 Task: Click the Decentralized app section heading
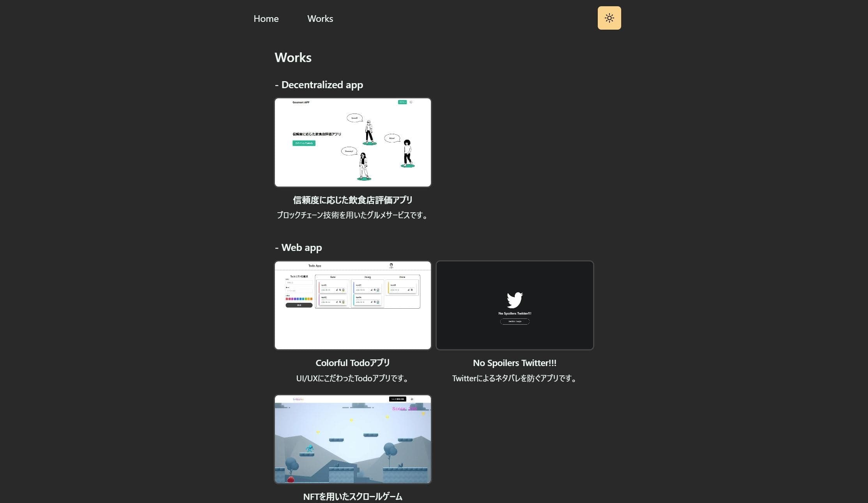pos(319,85)
